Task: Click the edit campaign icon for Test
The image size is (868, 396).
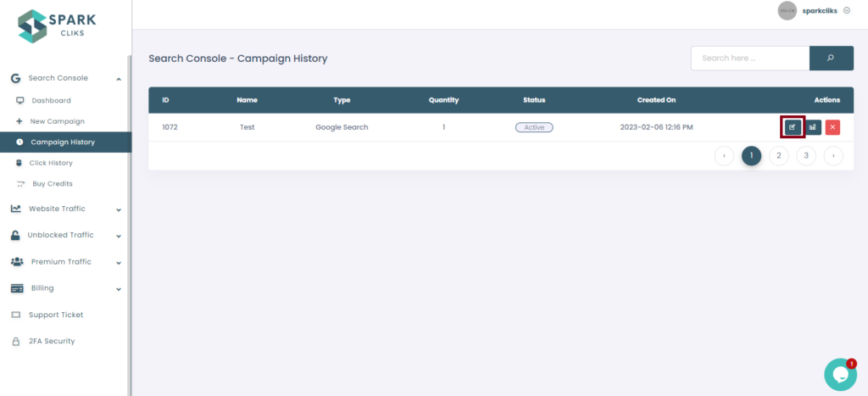Action: [793, 127]
